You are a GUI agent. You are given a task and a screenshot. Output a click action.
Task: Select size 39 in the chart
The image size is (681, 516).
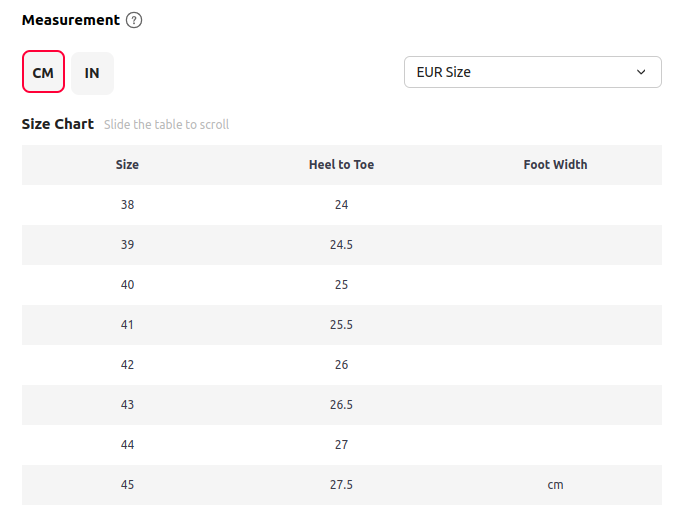[127, 245]
